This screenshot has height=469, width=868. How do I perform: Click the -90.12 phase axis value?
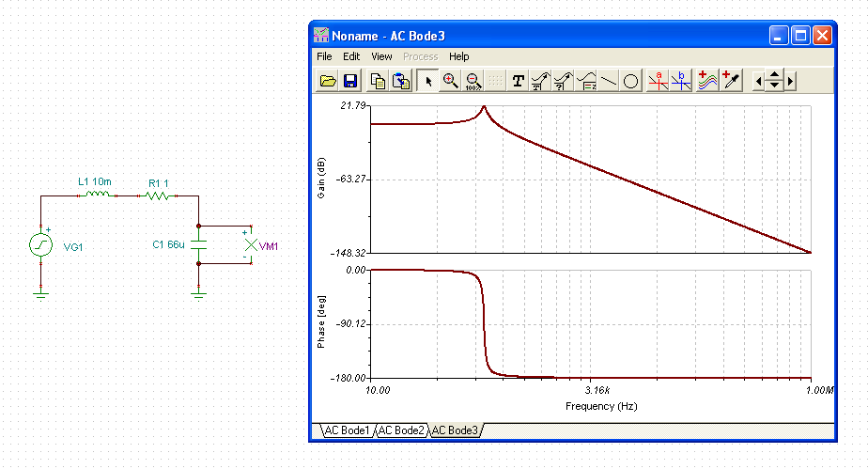pos(351,323)
